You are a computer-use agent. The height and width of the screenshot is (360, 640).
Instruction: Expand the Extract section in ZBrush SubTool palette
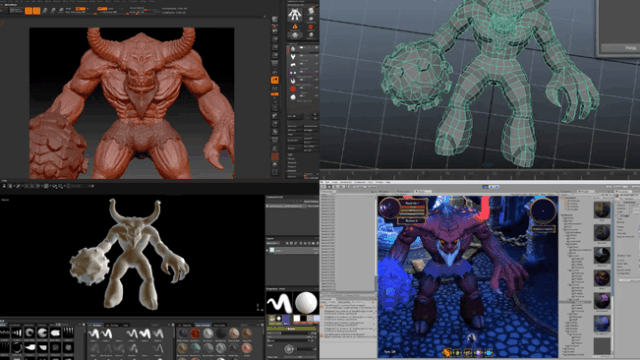pos(291,171)
